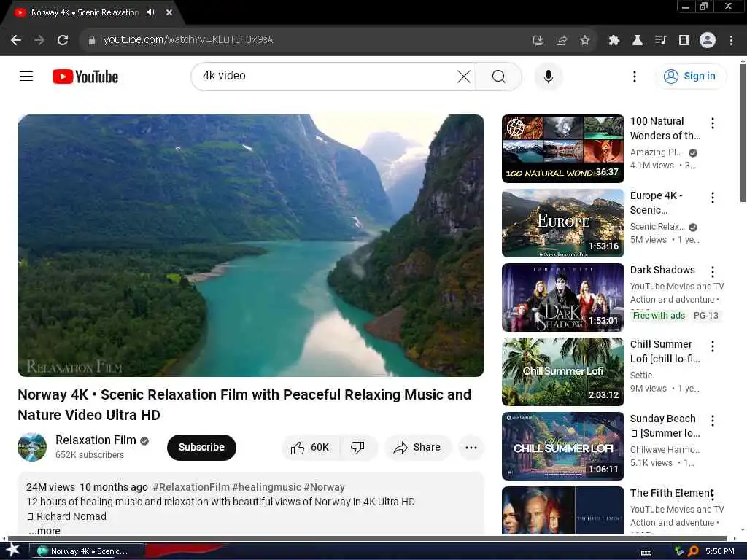This screenshot has height=560, width=747.
Task: Open Chill Summer Lofi Settle thumbnail
Action: [x=562, y=371]
